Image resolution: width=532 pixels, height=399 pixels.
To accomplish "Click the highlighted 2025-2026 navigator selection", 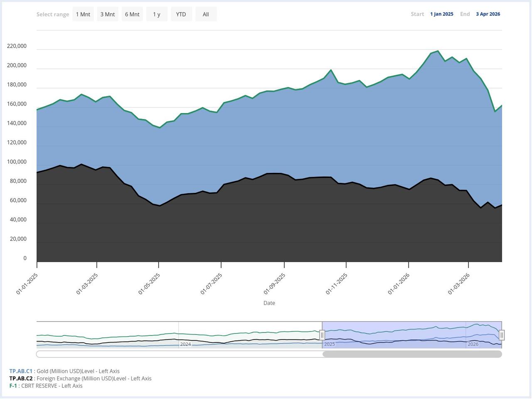I will [x=411, y=335].
